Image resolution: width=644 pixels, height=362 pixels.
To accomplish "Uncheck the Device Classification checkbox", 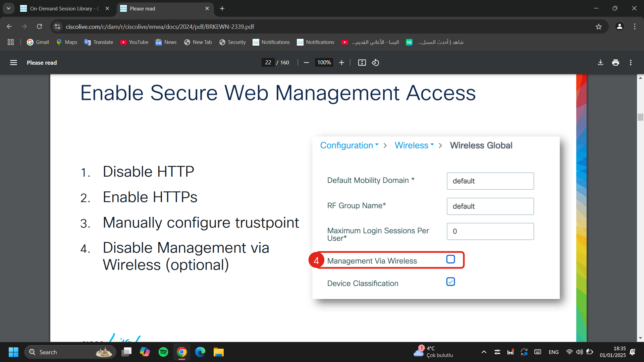I will click(450, 282).
